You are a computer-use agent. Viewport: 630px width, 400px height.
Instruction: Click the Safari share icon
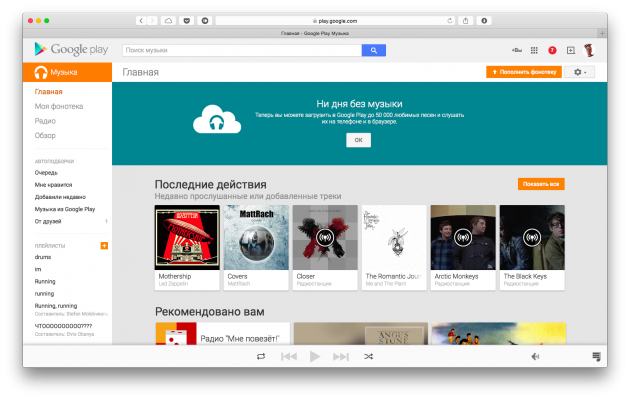(465, 20)
